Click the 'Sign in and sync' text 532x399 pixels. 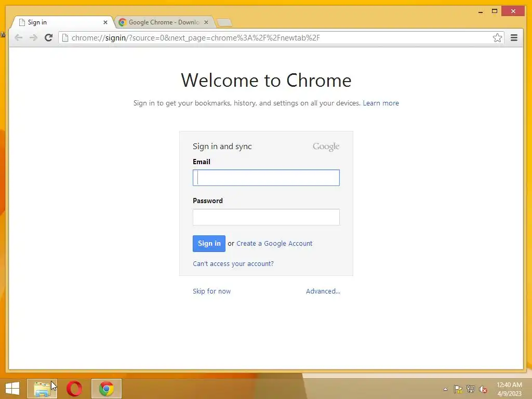(x=222, y=147)
